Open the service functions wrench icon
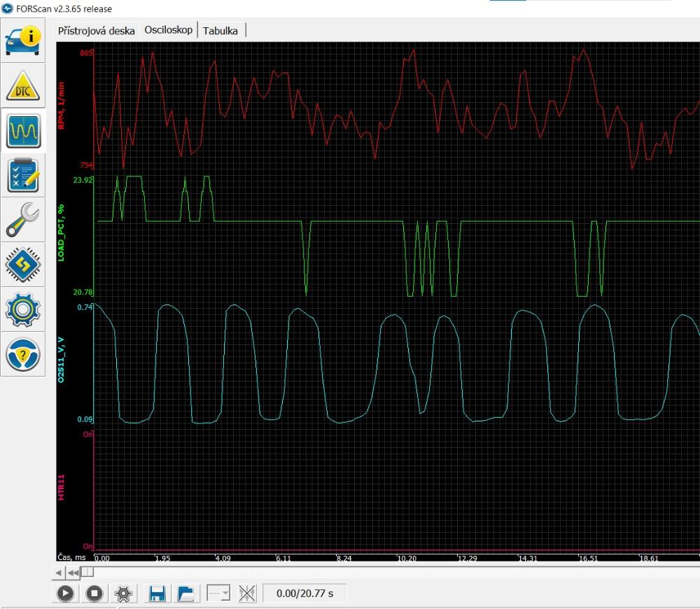Viewport: 700px width, 609px height. pos(23,220)
